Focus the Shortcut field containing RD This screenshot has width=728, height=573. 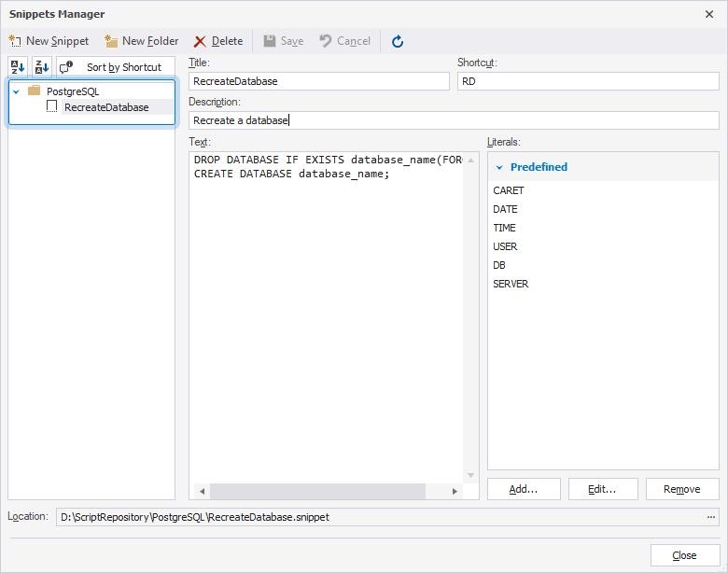588,81
